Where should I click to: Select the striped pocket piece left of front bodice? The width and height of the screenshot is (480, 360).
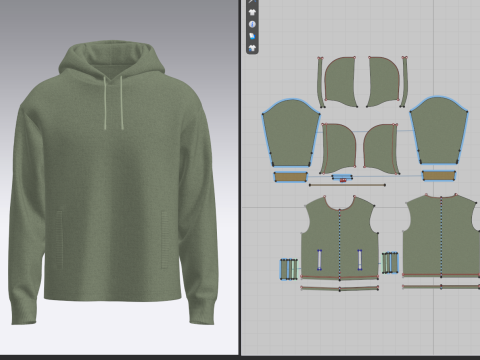click(x=289, y=269)
